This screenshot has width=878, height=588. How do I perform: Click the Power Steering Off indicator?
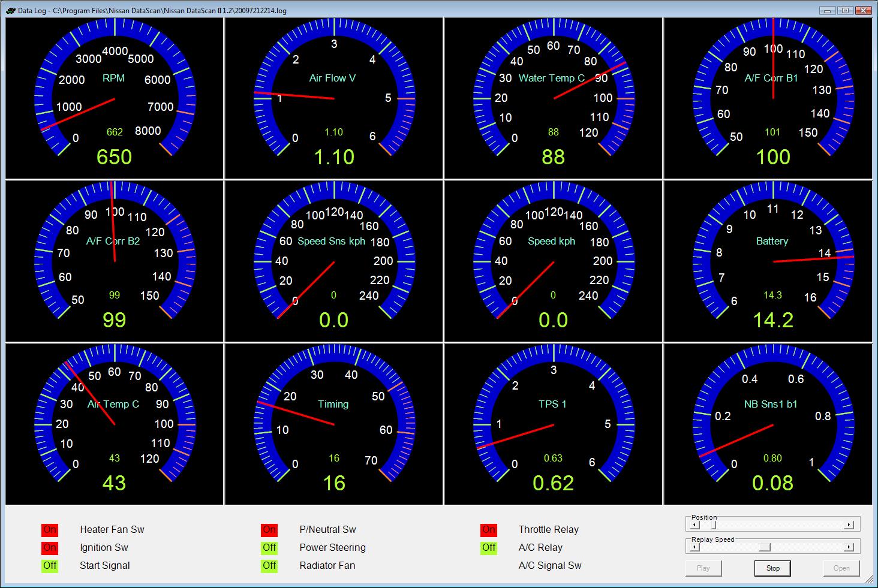[x=269, y=548]
